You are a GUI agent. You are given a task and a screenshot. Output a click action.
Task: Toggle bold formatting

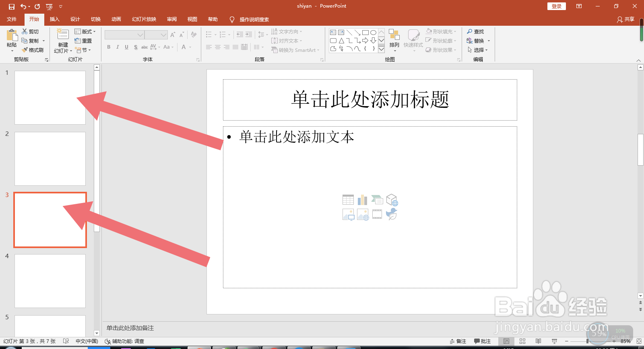109,47
